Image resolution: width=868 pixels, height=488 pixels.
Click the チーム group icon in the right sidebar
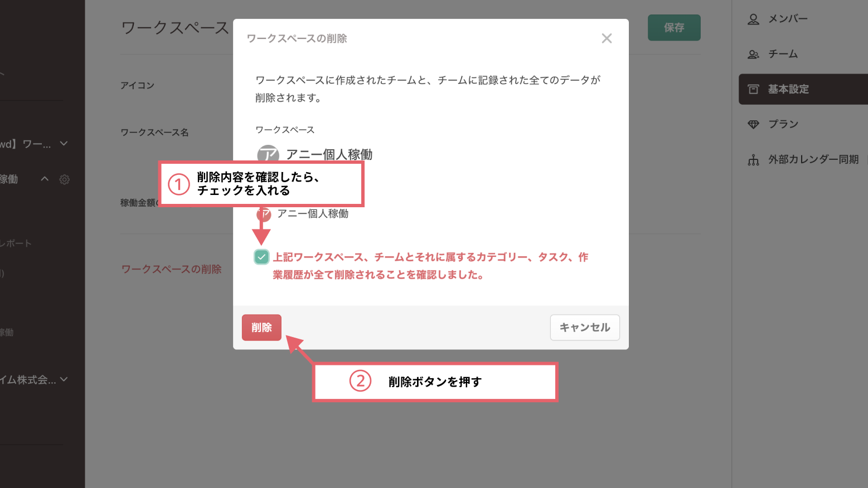(x=753, y=54)
